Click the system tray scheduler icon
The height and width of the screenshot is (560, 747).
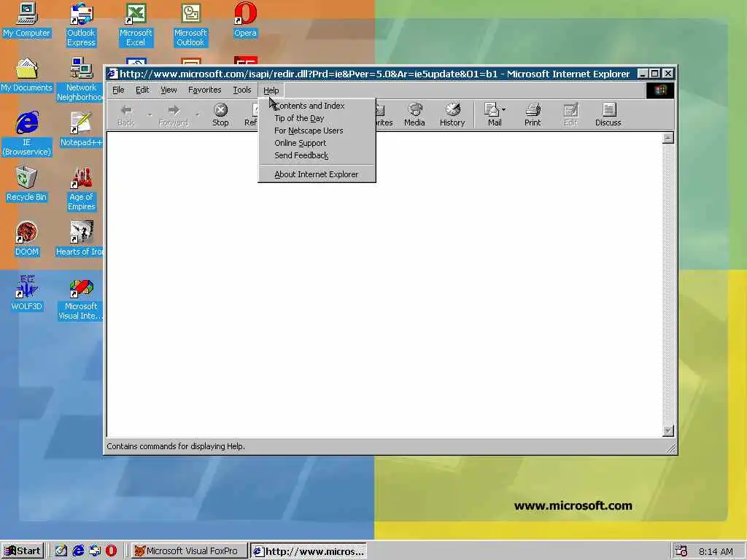(681, 551)
